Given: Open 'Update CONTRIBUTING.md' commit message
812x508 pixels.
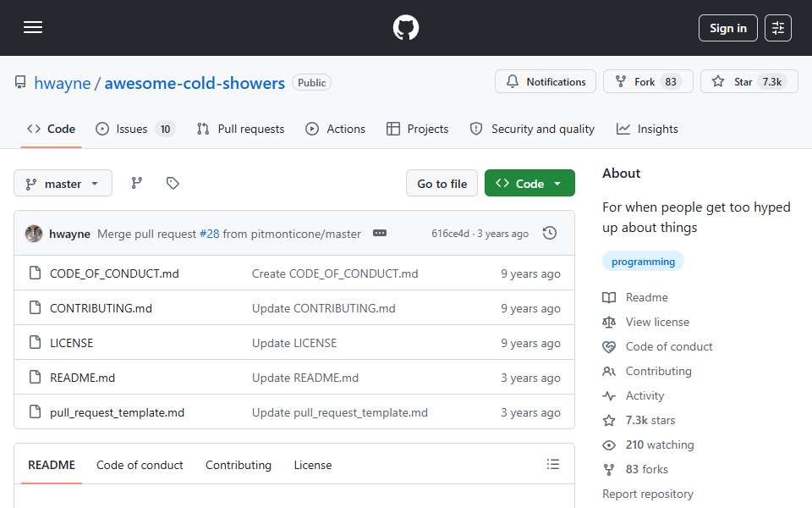Looking at the screenshot, I should (x=323, y=308).
